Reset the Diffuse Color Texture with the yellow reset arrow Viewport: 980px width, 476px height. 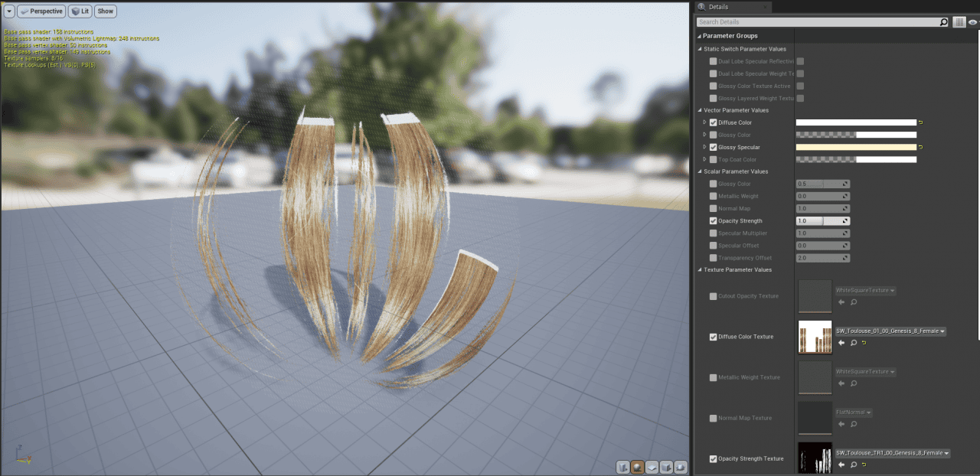pyautogui.click(x=864, y=343)
